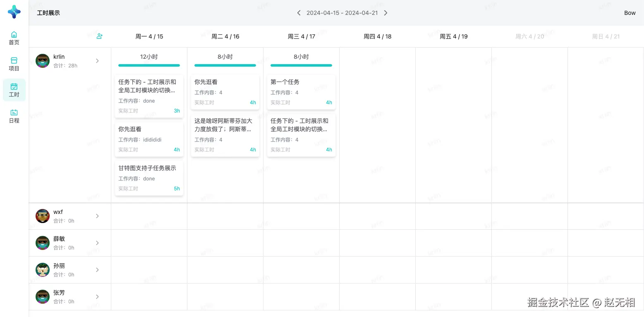
Task: Go to next week arrow
Action: pyautogui.click(x=385, y=13)
